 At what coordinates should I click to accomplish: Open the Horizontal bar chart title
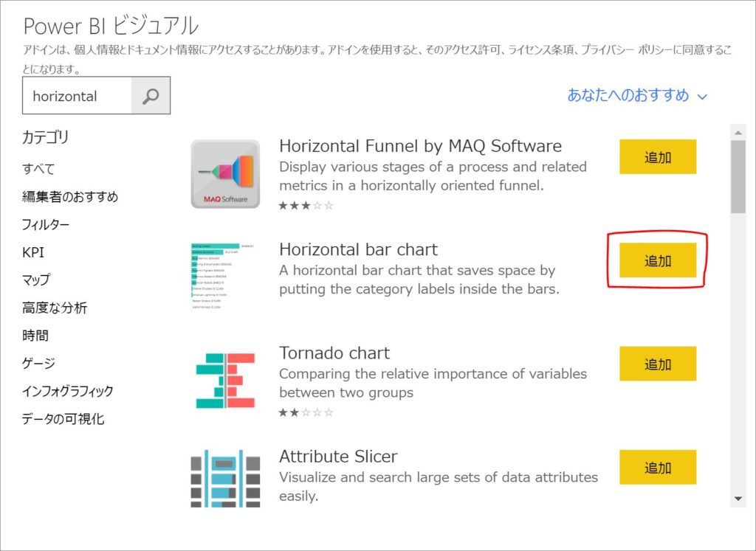click(x=358, y=249)
